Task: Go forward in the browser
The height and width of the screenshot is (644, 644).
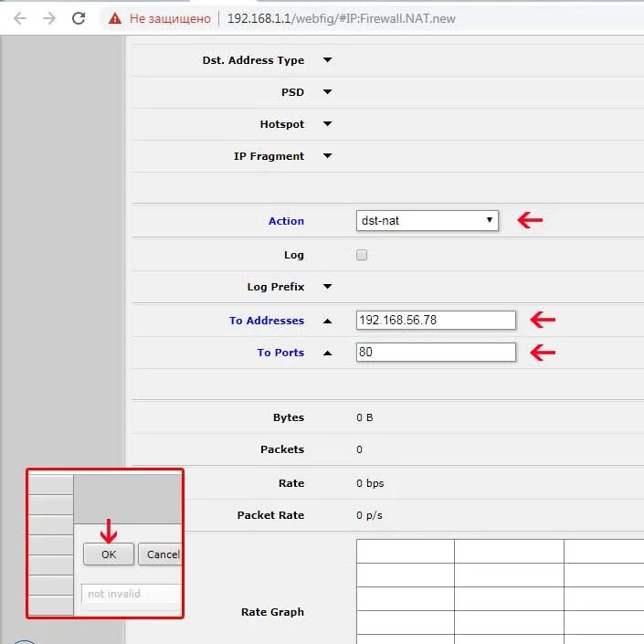Action: click(x=49, y=18)
